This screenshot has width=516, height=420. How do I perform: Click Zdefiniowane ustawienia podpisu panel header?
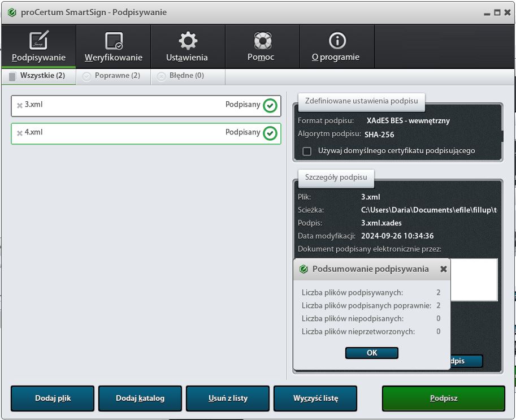coord(361,101)
